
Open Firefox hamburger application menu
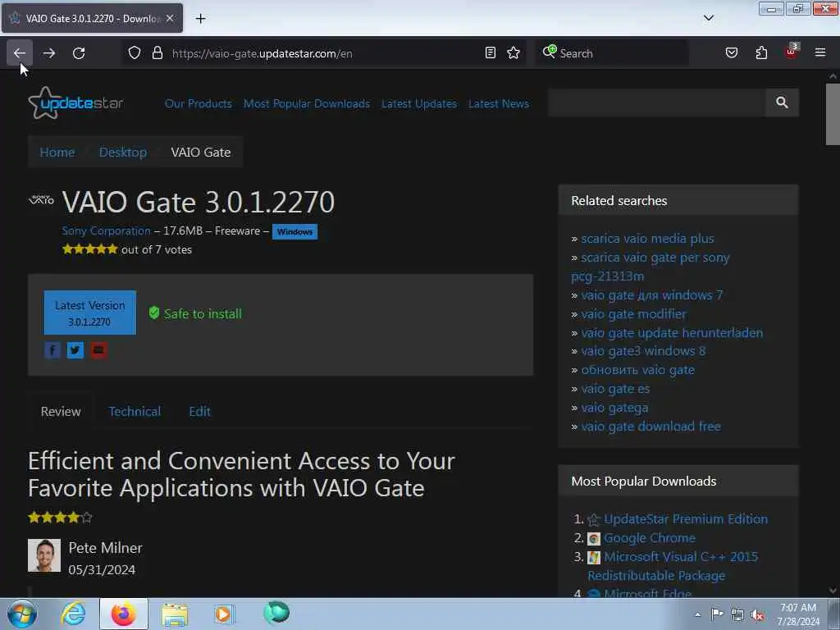click(x=820, y=52)
